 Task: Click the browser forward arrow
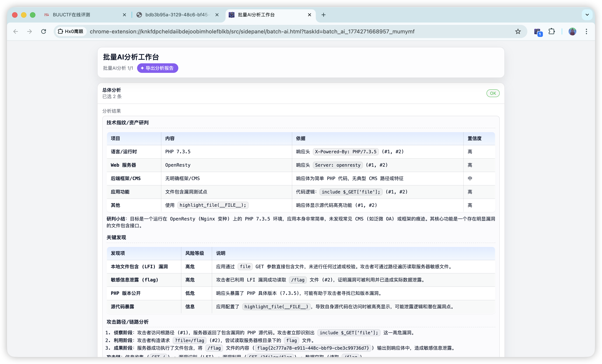[30, 31]
